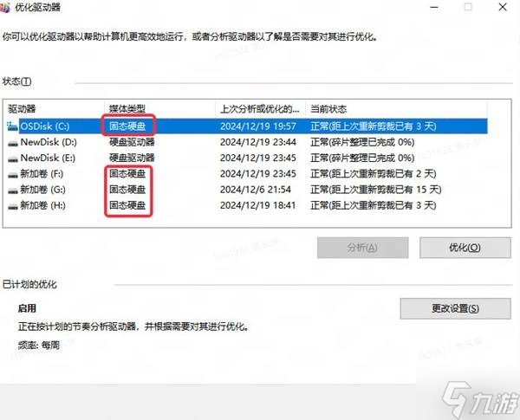Click the NewDisk (E:) status text
Viewport: 520px width, 420px height.
tap(362, 158)
